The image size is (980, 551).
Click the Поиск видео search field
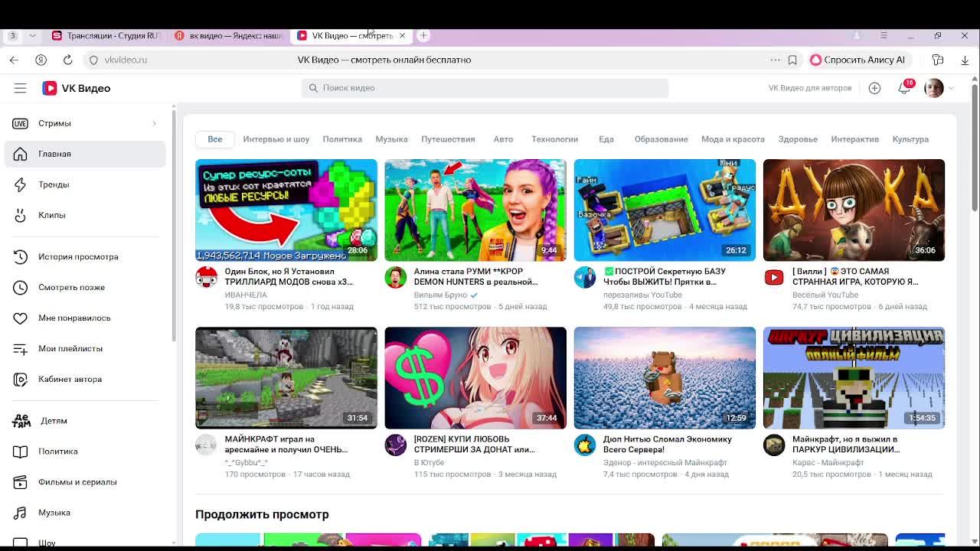pyautogui.click(x=485, y=88)
